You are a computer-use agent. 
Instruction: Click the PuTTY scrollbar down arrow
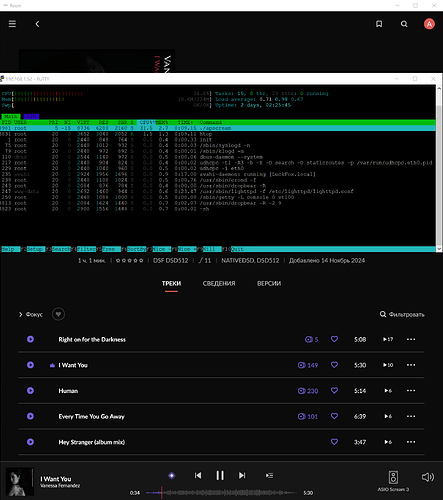(439, 249)
